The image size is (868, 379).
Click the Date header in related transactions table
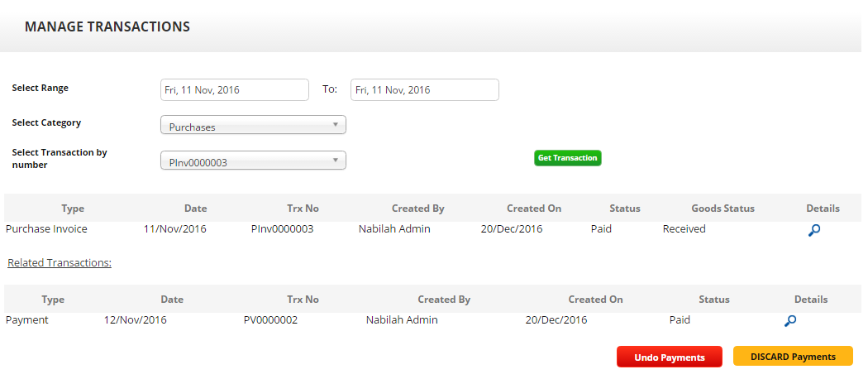[172, 300]
